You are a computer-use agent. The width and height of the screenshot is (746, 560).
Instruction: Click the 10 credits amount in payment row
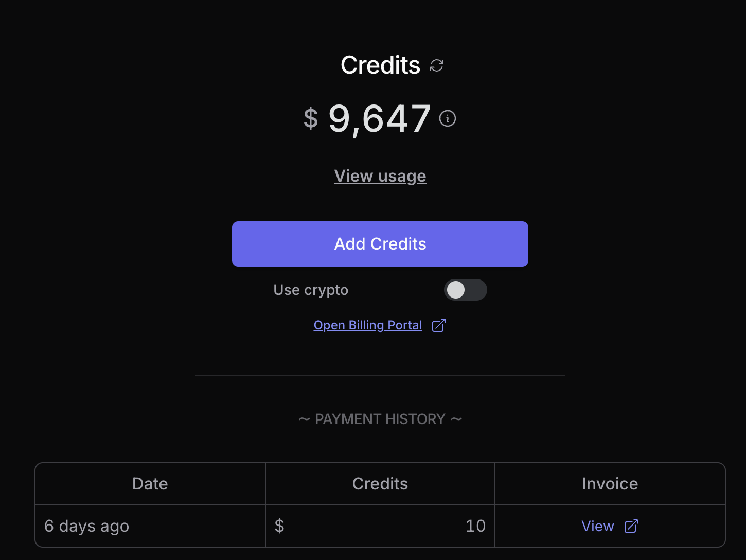coord(475,526)
